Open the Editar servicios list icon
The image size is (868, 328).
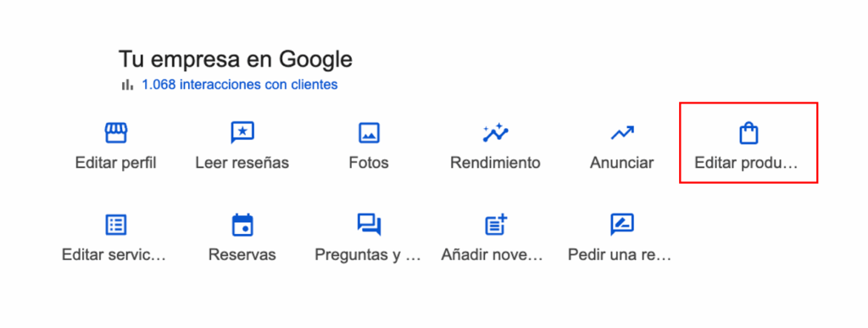tap(116, 225)
